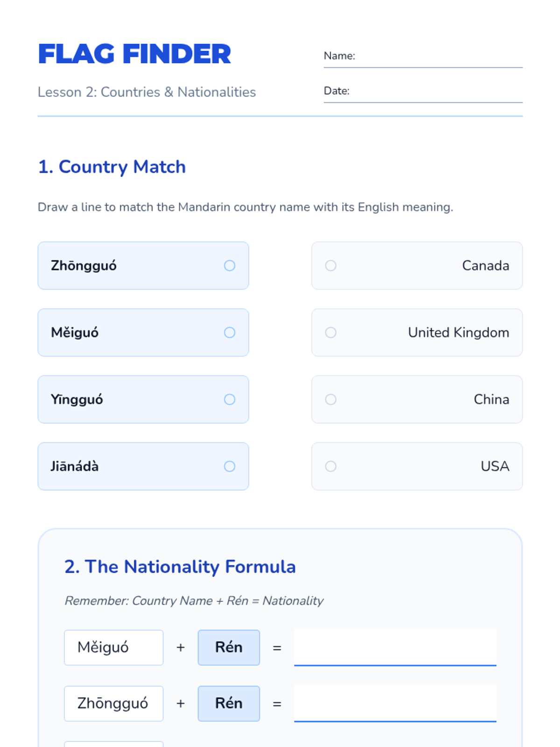The height and width of the screenshot is (747, 560).
Task: Click the Měiguó box in Nationality Formula
Action: coord(113,648)
